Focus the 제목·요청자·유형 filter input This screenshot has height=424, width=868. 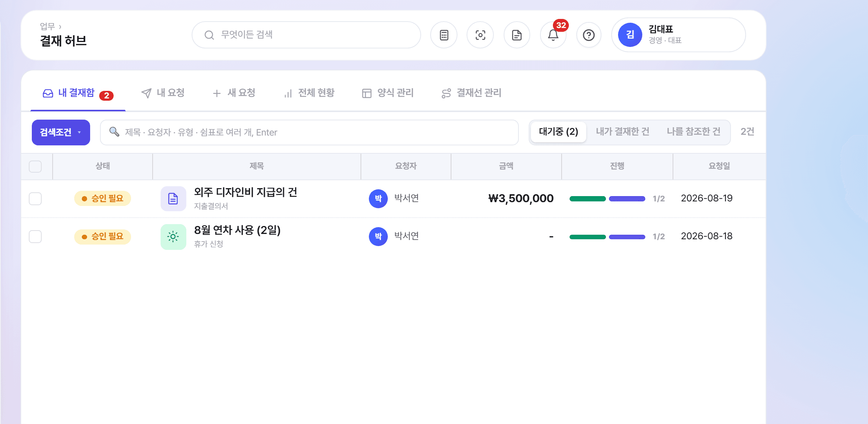pyautogui.click(x=309, y=132)
